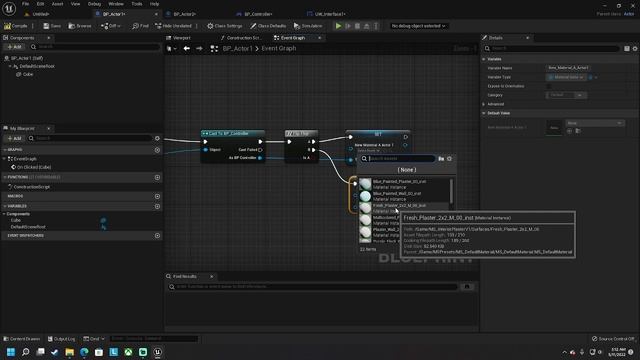640x360 pixels.
Task: Add new graph with plus icon
Action: point(157,150)
